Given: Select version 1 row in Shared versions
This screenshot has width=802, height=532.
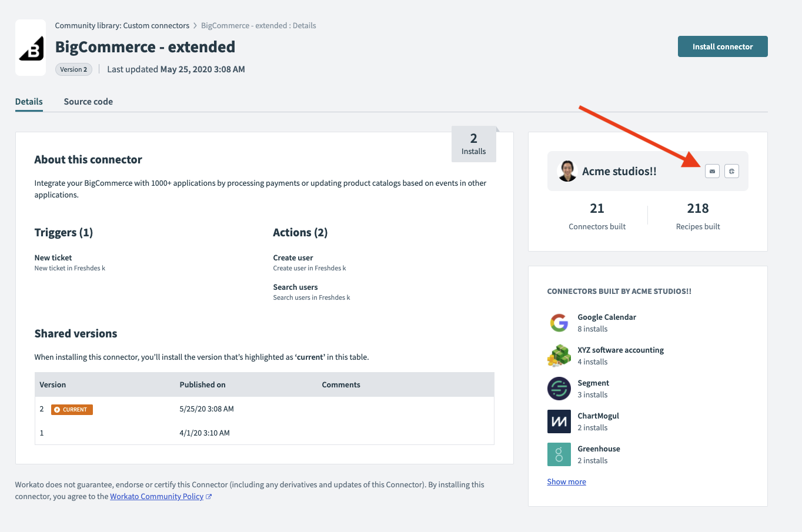Looking at the screenshot, I should pos(264,433).
